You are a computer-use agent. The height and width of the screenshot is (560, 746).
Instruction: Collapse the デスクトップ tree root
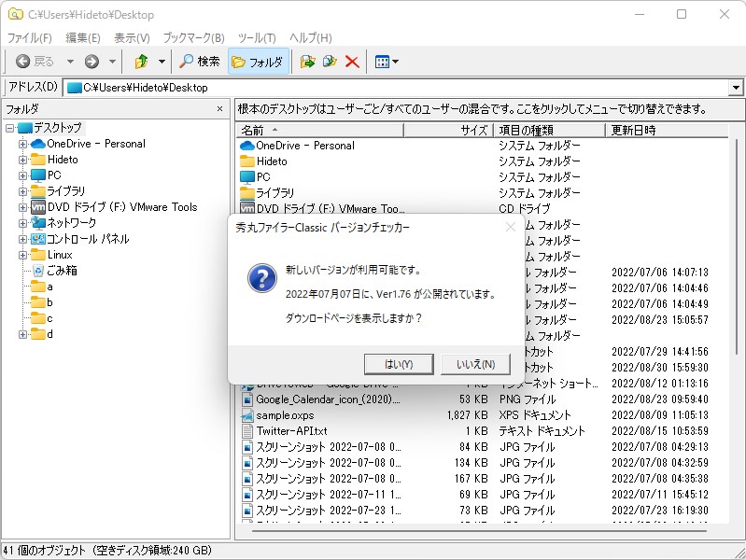pos(9,128)
